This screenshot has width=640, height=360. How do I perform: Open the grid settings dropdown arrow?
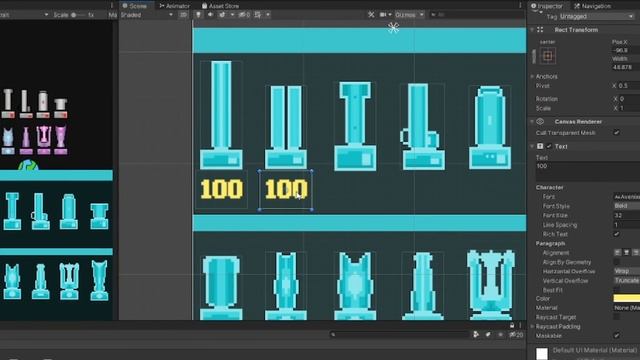(268, 15)
